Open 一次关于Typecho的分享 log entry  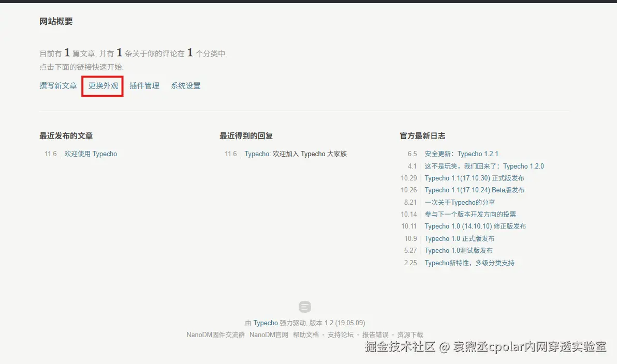click(x=460, y=203)
